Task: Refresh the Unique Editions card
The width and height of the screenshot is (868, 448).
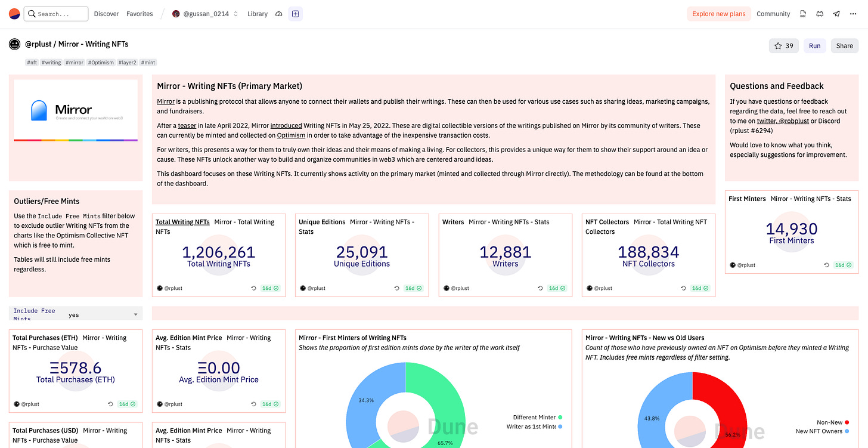Action: [x=396, y=288]
